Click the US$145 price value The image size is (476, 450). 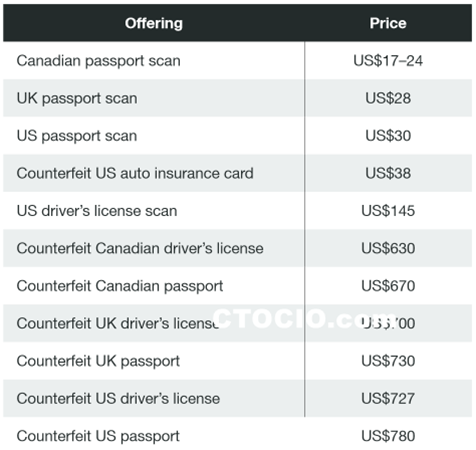coord(388,211)
